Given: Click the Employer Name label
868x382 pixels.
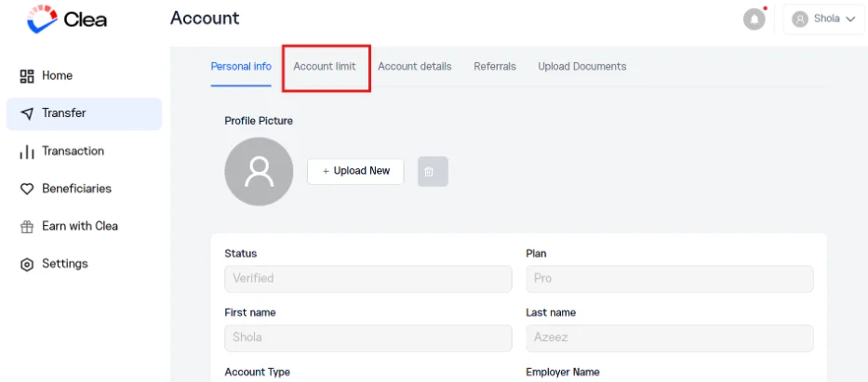Looking at the screenshot, I should tap(563, 372).
